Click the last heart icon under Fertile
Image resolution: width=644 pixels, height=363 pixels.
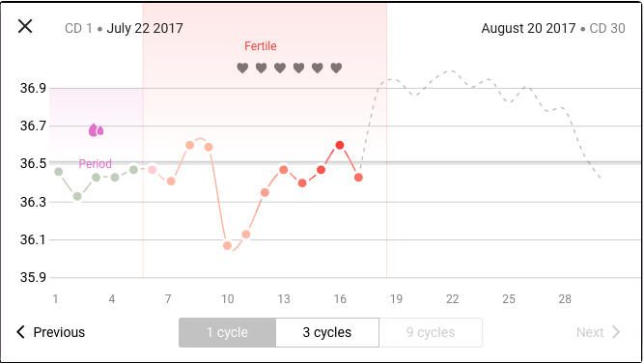336,68
